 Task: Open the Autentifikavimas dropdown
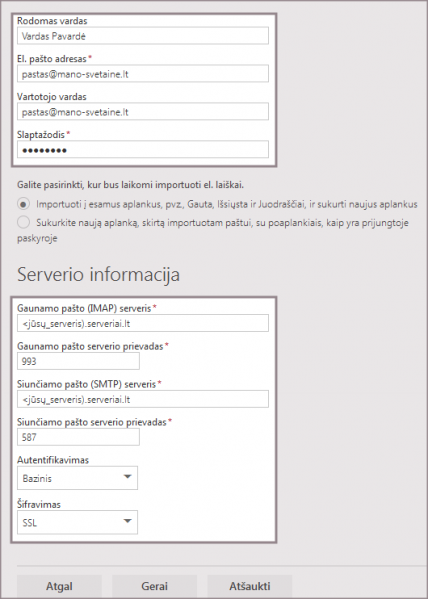click(x=77, y=478)
